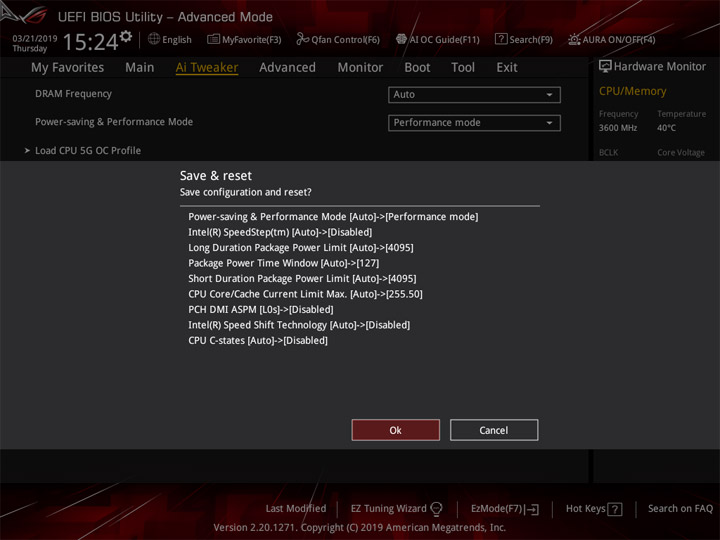Expand Load CPU 5G OC Profile
The image size is (720, 540).
tap(88, 151)
